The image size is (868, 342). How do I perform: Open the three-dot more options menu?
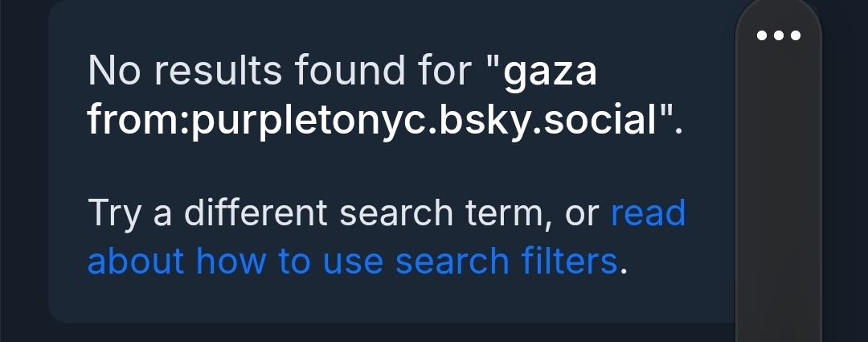(779, 35)
